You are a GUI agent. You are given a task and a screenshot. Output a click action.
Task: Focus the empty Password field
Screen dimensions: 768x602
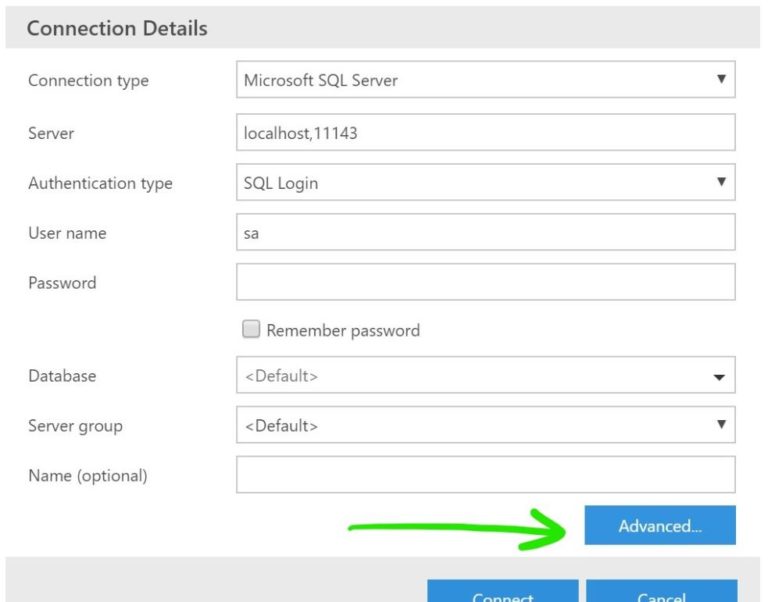[x=485, y=282]
